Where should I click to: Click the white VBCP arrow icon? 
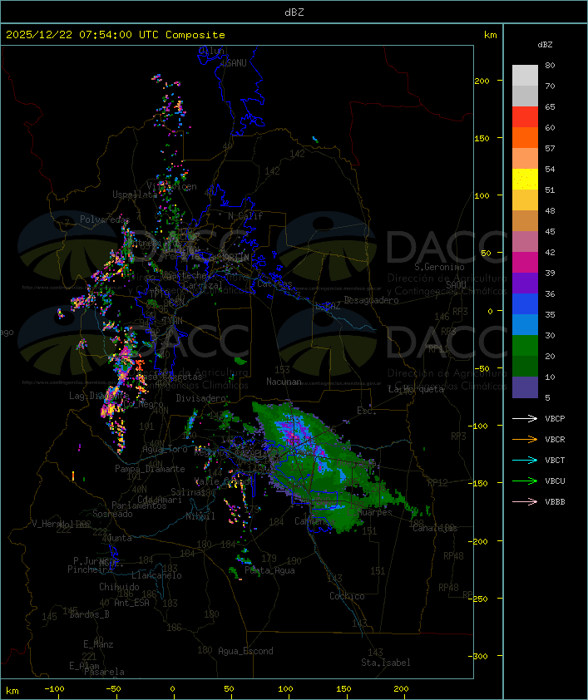click(525, 418)
